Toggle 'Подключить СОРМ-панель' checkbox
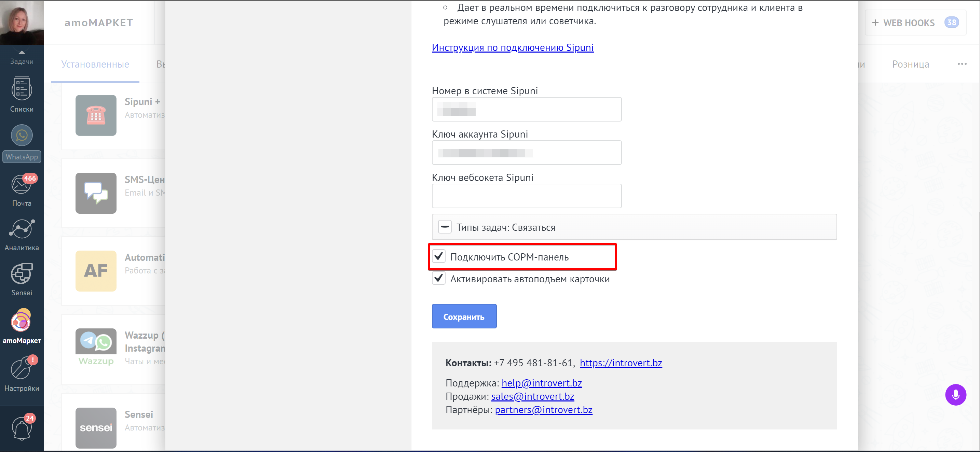This screenshot has width=980, height=452. pos(439,256)
